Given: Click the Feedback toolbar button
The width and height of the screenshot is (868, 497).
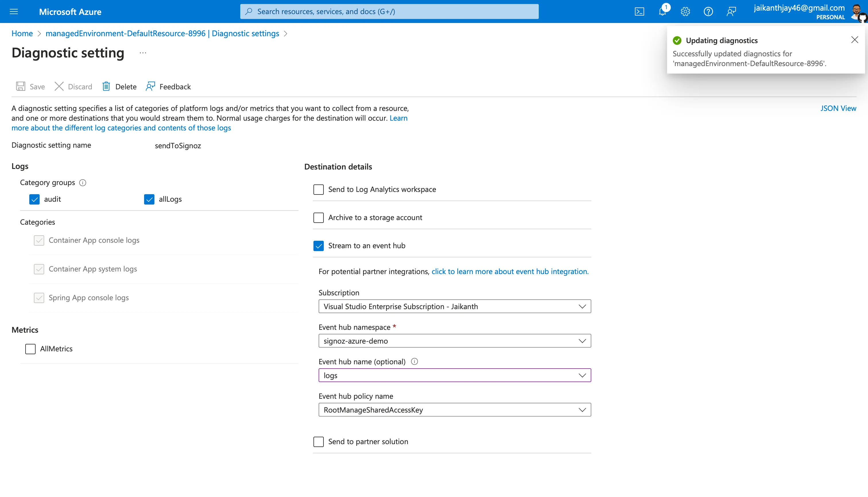Looking at the screenshot, I should 168,86.
